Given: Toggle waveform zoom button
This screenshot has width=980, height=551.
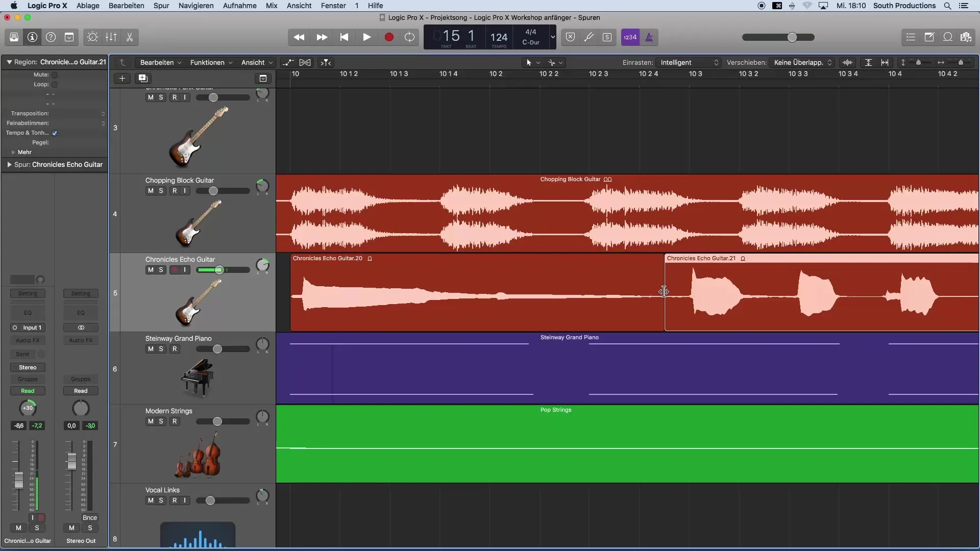Looking at the screenshot, I should tap(848, 63).
